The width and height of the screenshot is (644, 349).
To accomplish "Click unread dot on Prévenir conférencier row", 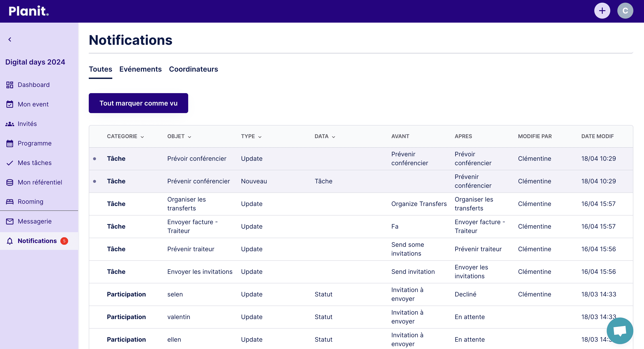I will point(95,181).
